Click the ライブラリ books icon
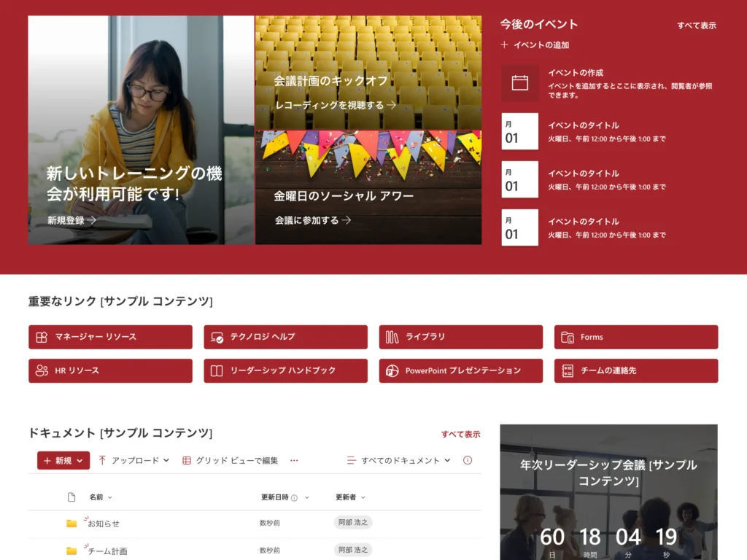The height and width of the screenshot is (560, 747). point(392,337)
